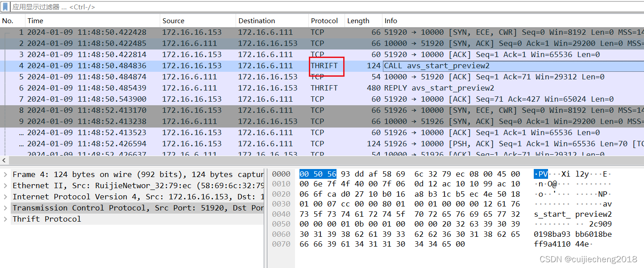Image resolution: width=644 pixels, height=268 pixels.
Task: Sort packets by the Time column
Action: point(35,21)
